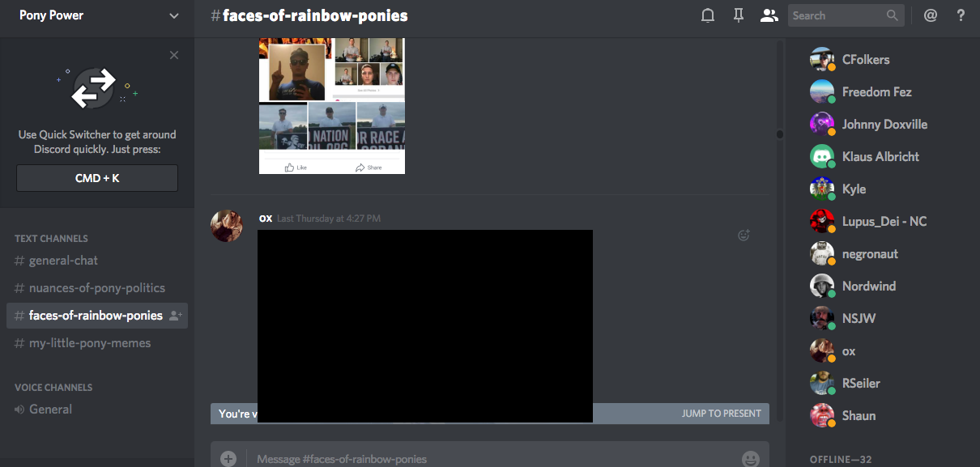The width and height of the screenshot is (980, 467).
Task: Open recent mentions inbox
Action: point(931,15)
